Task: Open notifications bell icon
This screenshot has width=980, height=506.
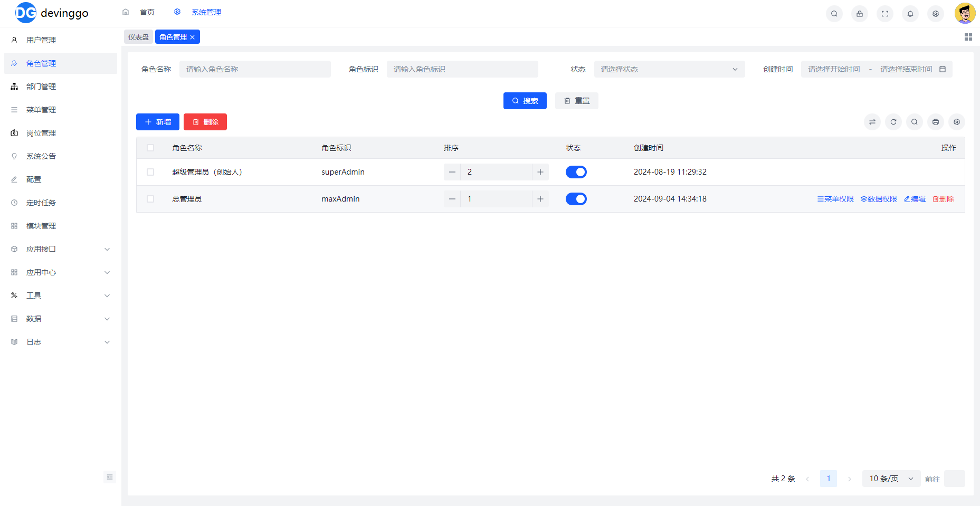Action: (x=910, y=14)
